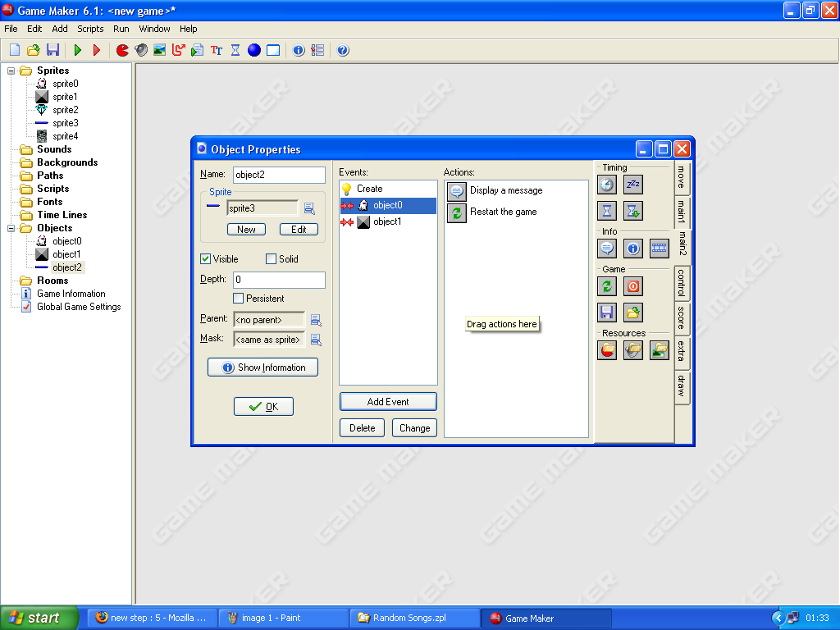The height and width of the screenshot is (630, 840).
Task: Open the Window menu
Action: 154,29
